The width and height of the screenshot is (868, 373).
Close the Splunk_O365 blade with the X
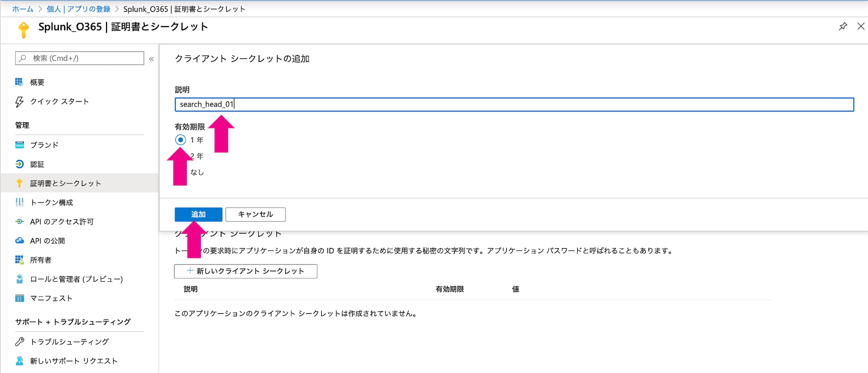[861, 26]
